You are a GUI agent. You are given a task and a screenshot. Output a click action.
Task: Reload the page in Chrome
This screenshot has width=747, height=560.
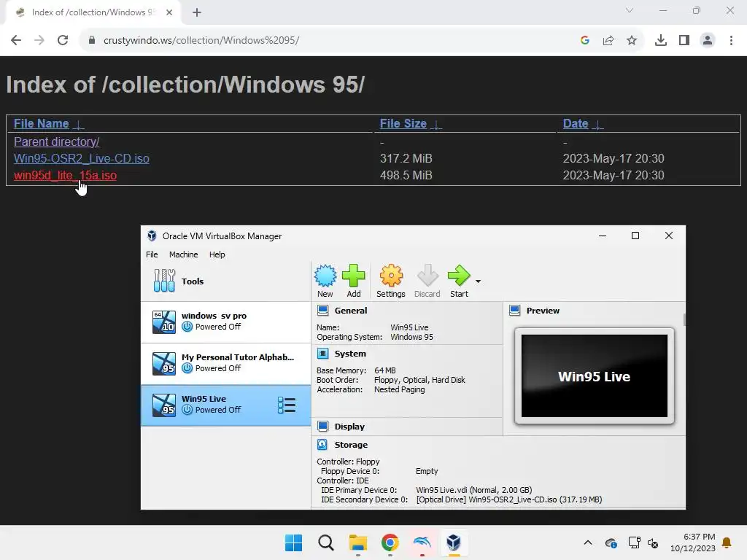(x=63, y=40)
